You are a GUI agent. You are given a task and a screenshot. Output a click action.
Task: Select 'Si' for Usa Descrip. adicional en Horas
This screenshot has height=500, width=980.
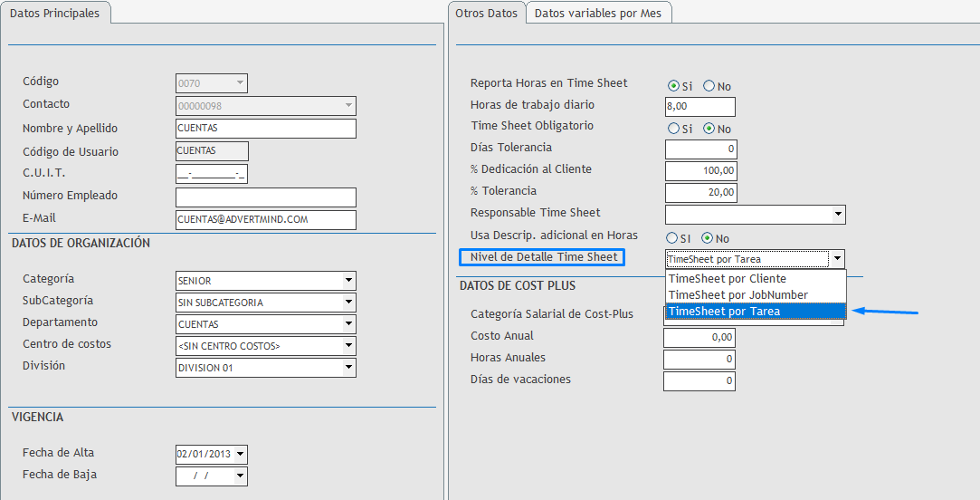[673, 238]
